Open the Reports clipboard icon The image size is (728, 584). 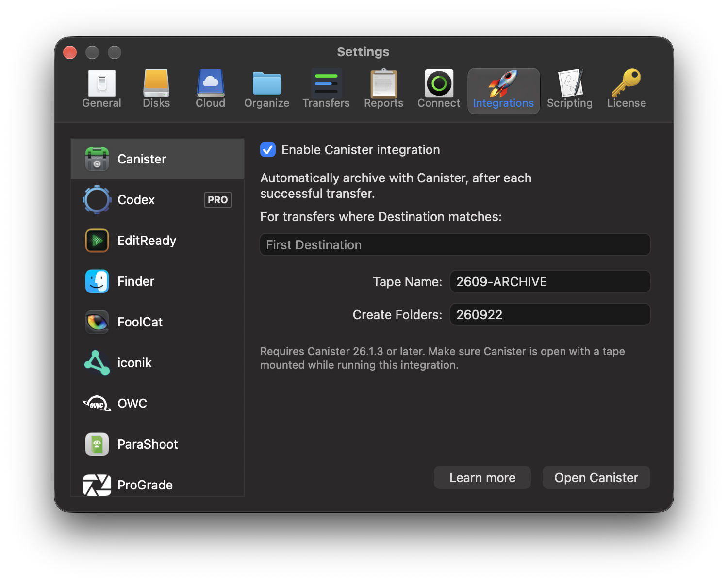(x=384, y=83)
